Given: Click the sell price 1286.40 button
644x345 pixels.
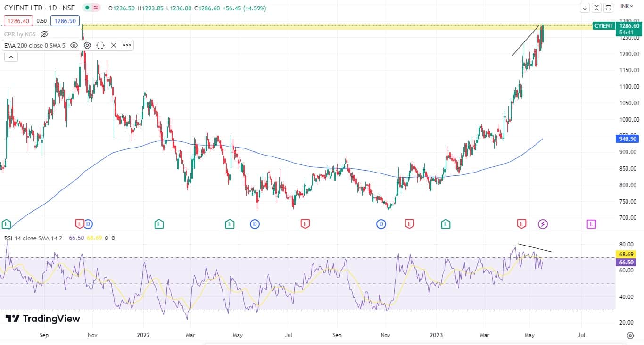Looking at the screenshot, I should [18, 21].
